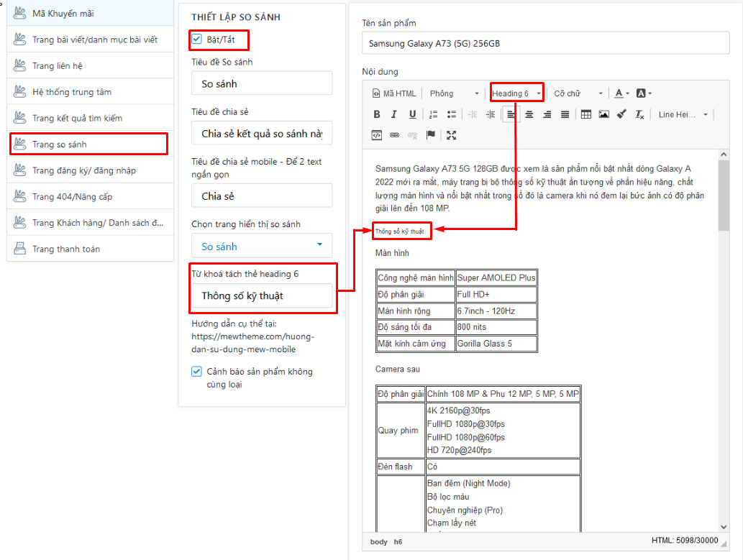This screenshot has height=560, width=743.
Task: Open Trang đăng ký/ đăng nhập
Action: point(90,170)
